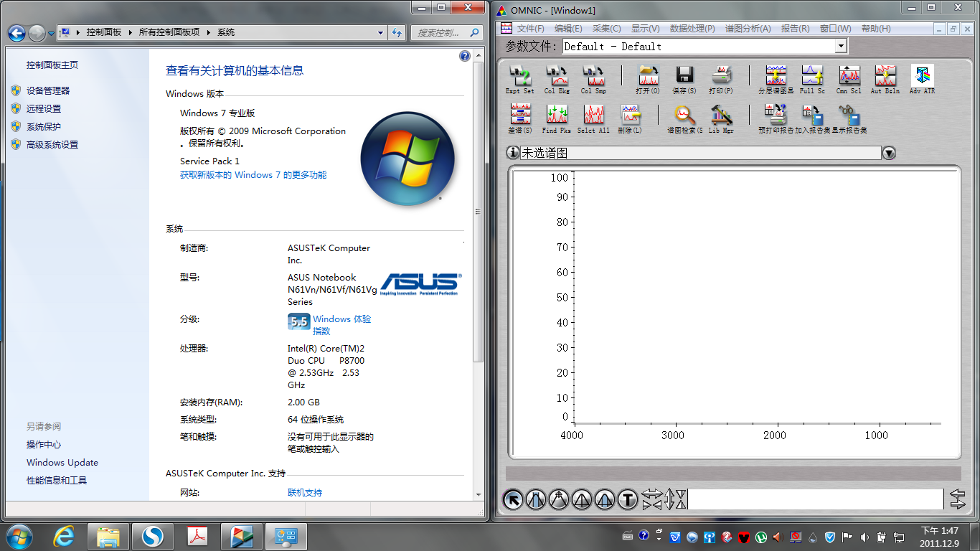Open Windows Update from the sidebar

tap(62, 463)
